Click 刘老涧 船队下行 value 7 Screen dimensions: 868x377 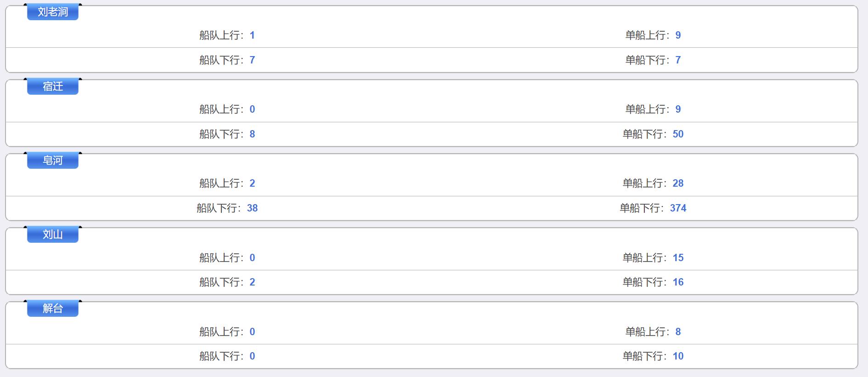pyautogui.click(x=252, y=60)
